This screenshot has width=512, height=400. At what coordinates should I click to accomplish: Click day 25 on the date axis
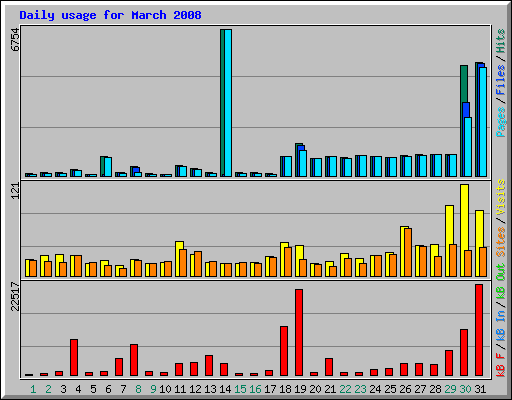[390, 389]
